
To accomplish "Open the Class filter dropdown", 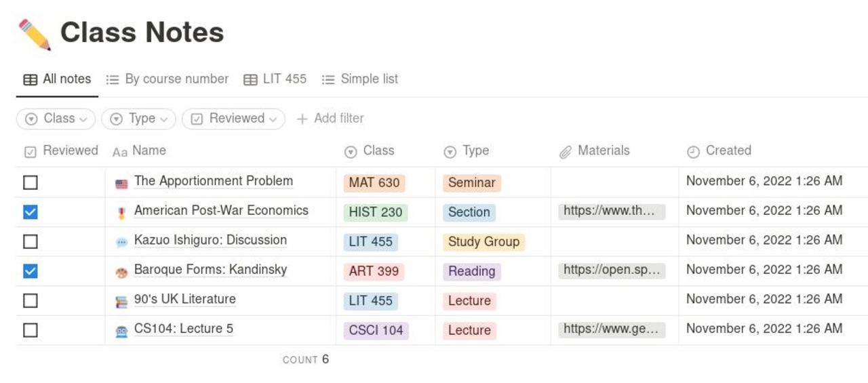I will pos(57,119).
